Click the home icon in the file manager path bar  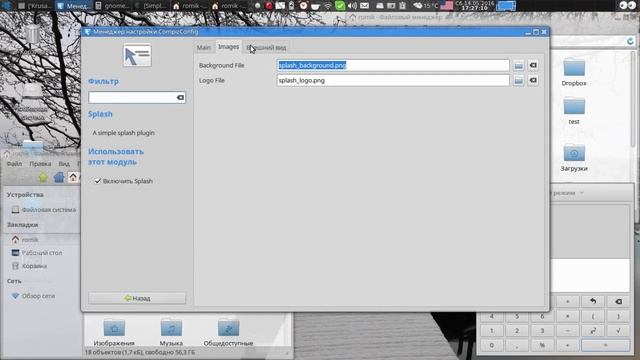click(x=73, y=177)
